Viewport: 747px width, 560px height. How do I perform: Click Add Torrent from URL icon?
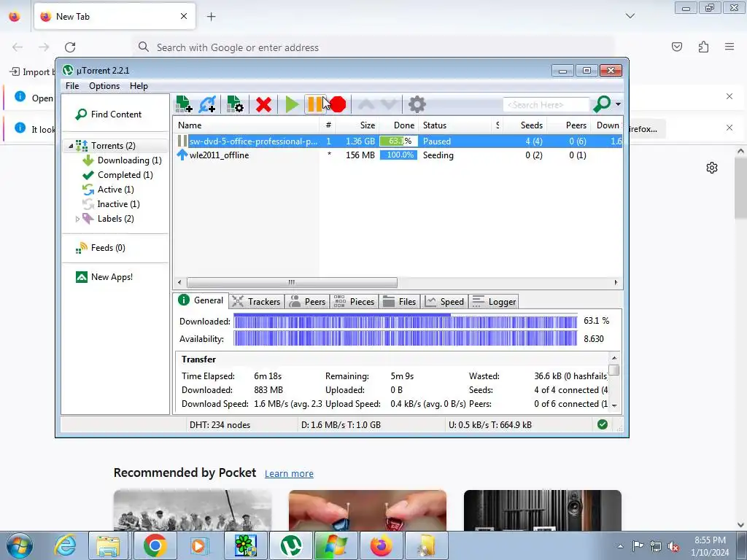tap(208, 104)
